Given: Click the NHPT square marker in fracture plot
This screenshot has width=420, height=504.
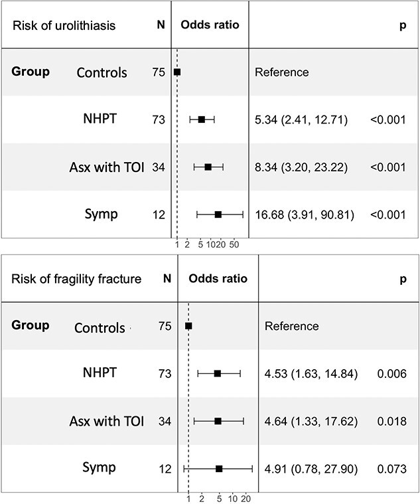Looking at the screenshot, I should 218,374.
